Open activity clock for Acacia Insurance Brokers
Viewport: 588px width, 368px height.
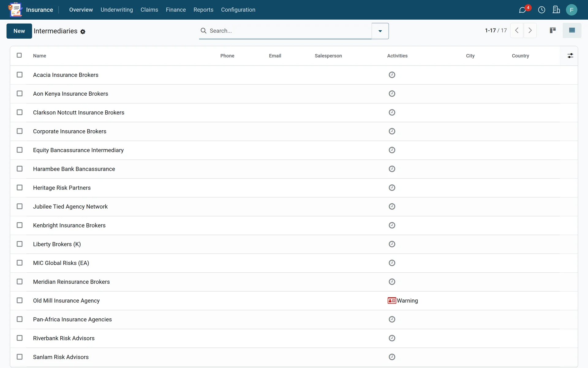point(392,75)
